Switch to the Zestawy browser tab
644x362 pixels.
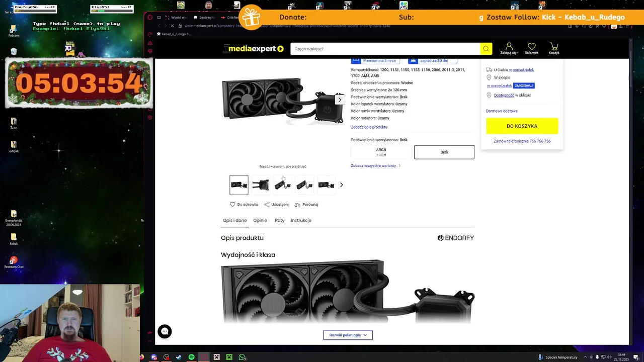(x=204, y=17)
